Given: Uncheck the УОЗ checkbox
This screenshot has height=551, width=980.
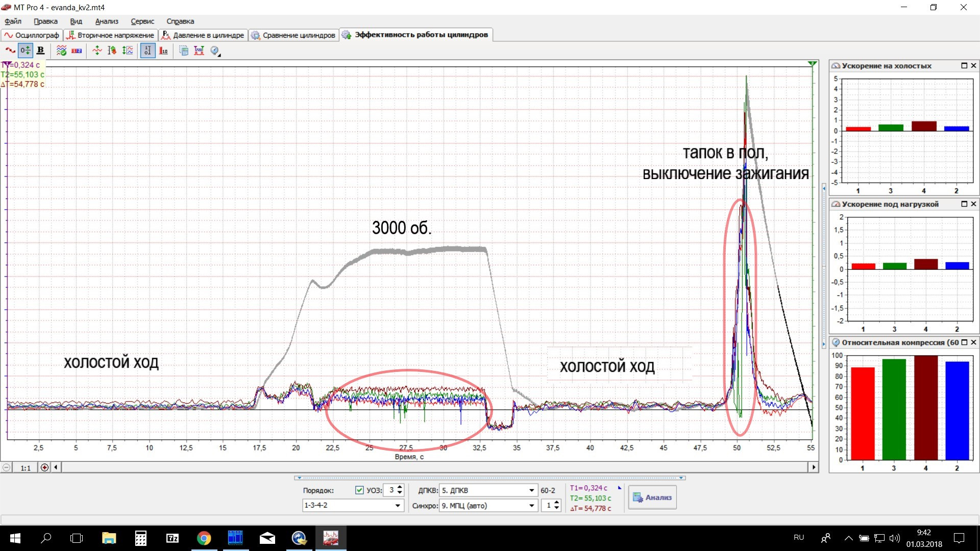Looking at the screenshot, I should [359, 490].
